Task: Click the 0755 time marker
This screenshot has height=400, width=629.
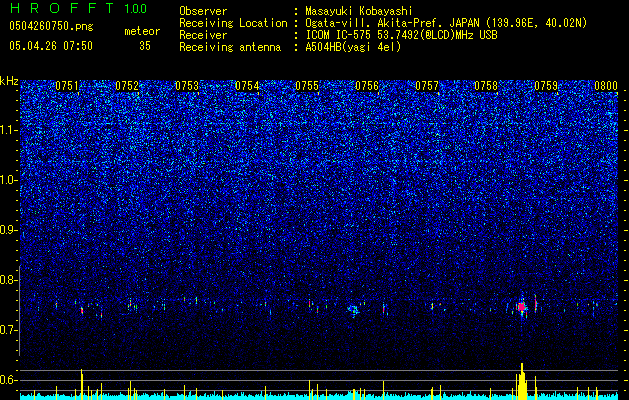Action: [307, 86]
